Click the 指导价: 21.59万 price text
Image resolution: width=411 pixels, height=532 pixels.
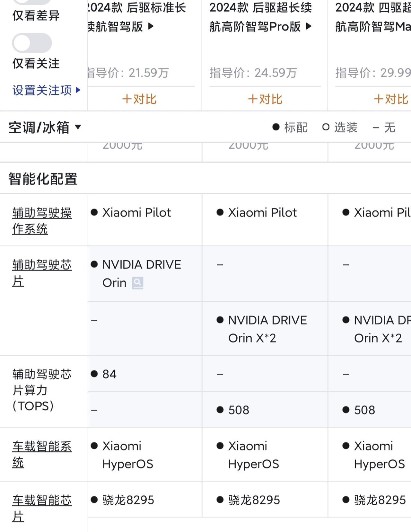128,73
